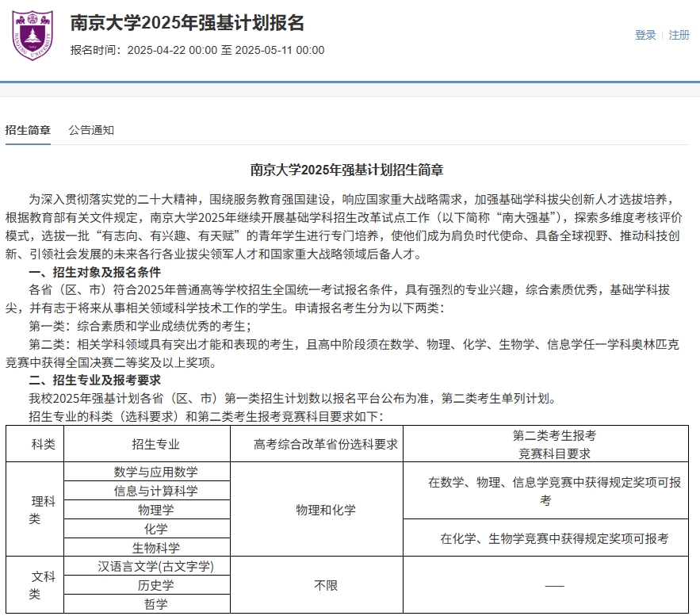Click the 高考综合改革省份选科要求 column header
Screen dimensions: 700x616
[x=326, y=444]
